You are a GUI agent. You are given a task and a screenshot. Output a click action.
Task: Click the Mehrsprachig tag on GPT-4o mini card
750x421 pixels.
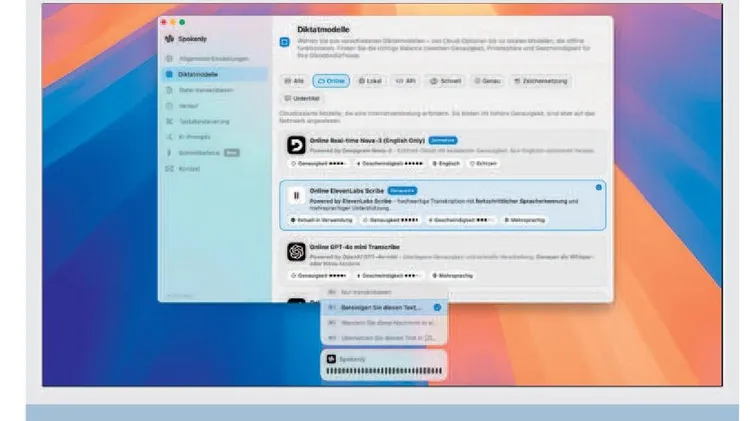point(452,276)
